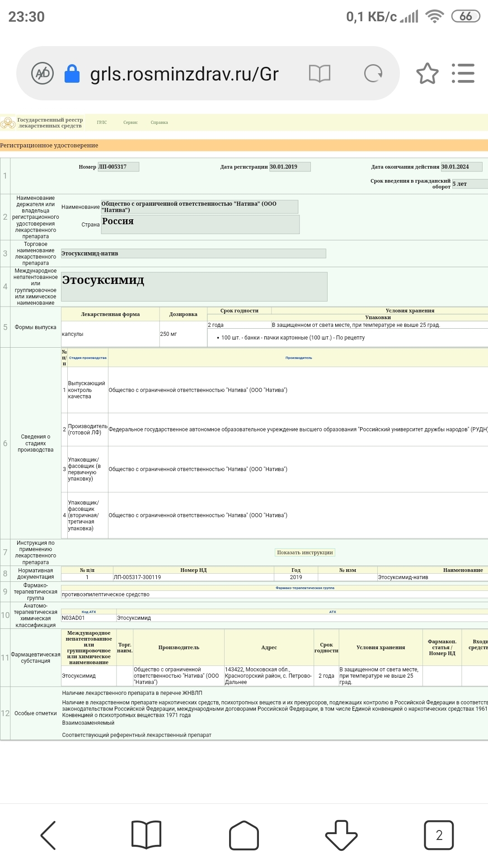Open the tab switcher showing 2 tabs
Image resolution: width=488 pixels, height=868 pixels.
click(438, 835)
